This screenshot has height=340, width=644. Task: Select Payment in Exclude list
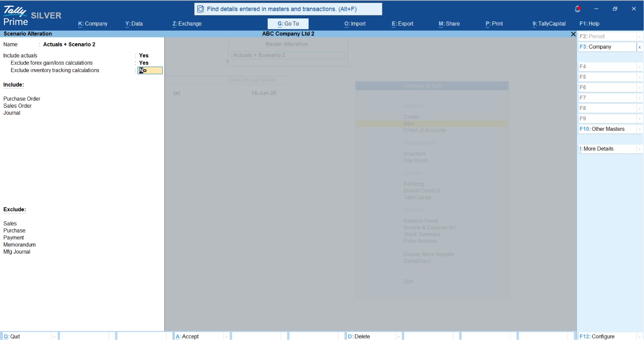14,238
